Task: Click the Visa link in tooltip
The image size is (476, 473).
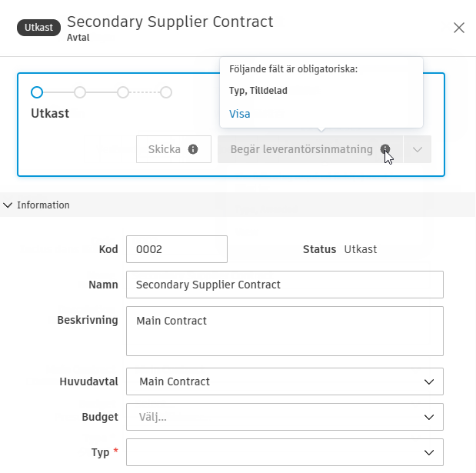Action: pos(240,114)
